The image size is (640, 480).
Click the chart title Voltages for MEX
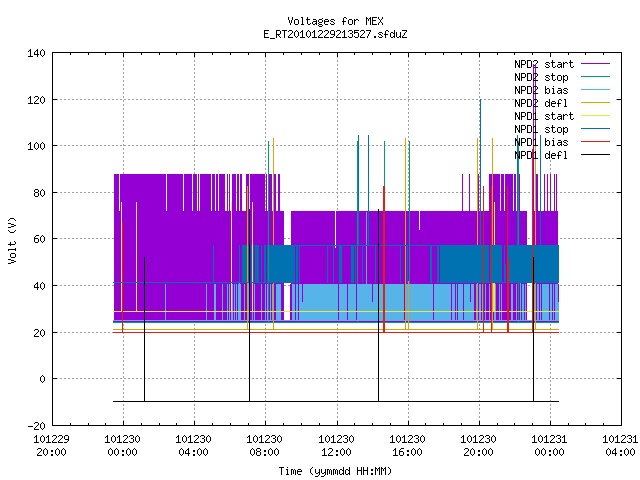[x=335, y=21]
